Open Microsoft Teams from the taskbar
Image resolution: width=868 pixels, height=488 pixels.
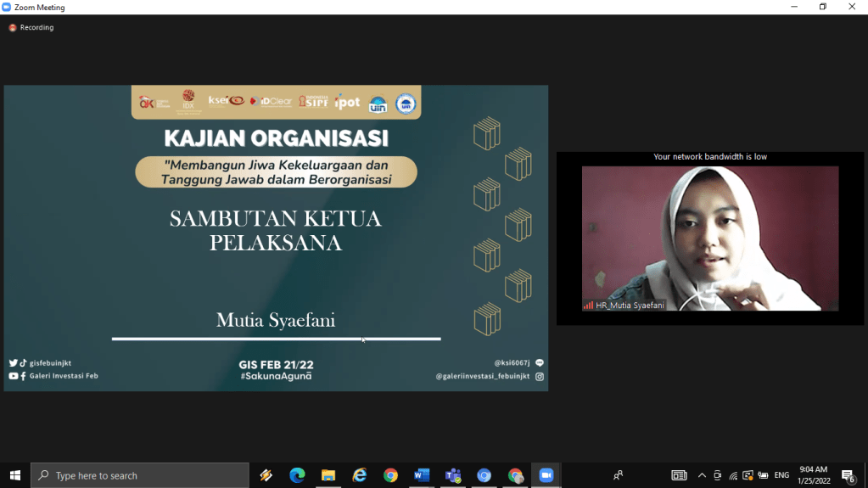click(x=453, y=475)
